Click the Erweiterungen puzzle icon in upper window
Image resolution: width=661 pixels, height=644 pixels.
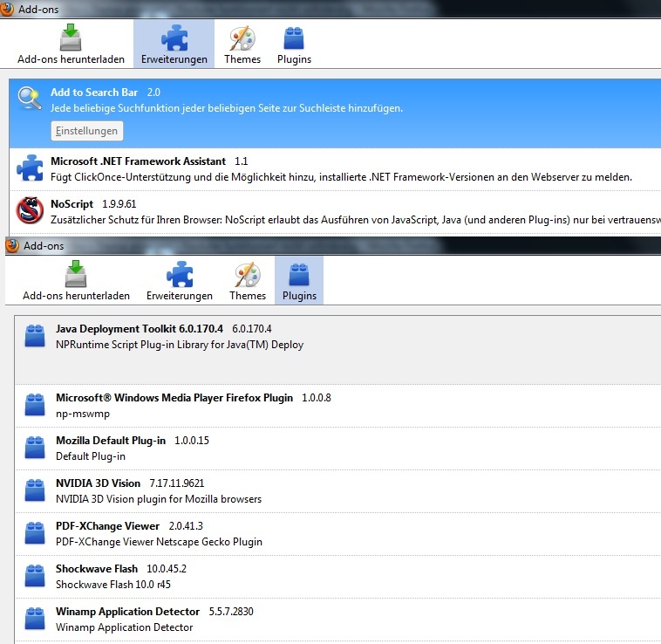tap(174, 38)
